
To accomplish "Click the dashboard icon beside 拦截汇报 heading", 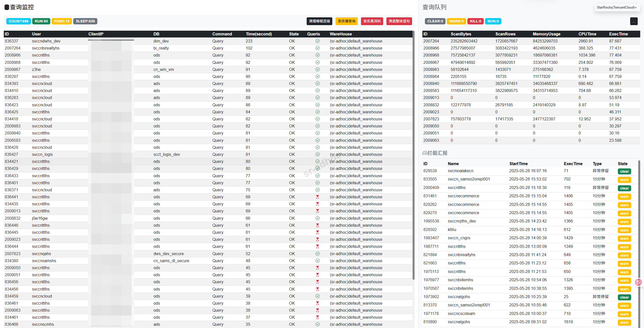I will (425, 153).
